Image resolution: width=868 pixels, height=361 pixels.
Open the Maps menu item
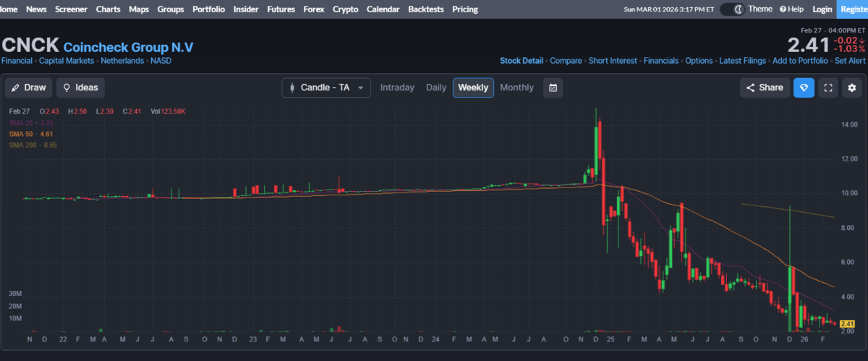[139, 9]
